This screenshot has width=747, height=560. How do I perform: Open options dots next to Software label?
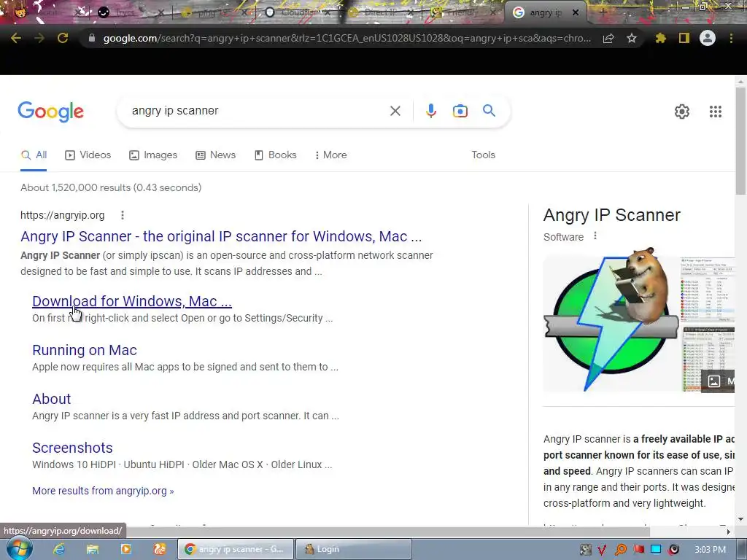(595, 236)
